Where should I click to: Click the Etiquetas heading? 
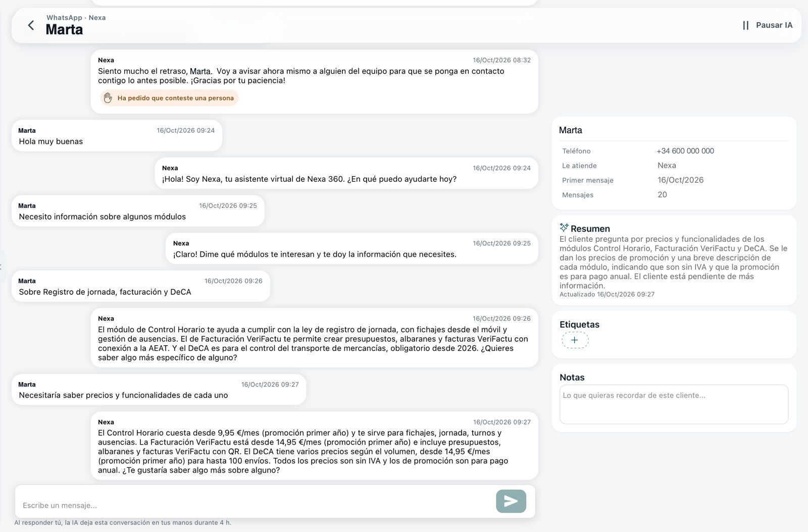(579, 325)
